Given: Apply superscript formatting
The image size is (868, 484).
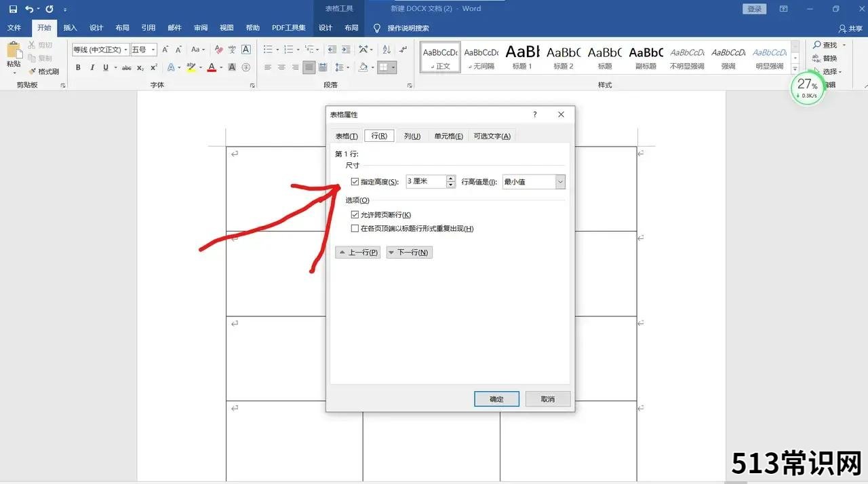Looking at the screenshot, I should click(154, 67).
